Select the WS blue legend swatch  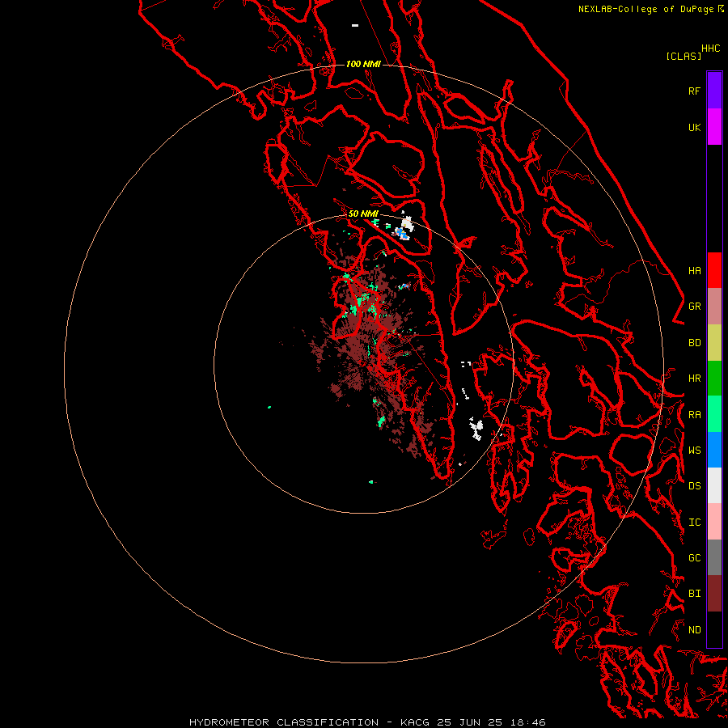point(714,450)
